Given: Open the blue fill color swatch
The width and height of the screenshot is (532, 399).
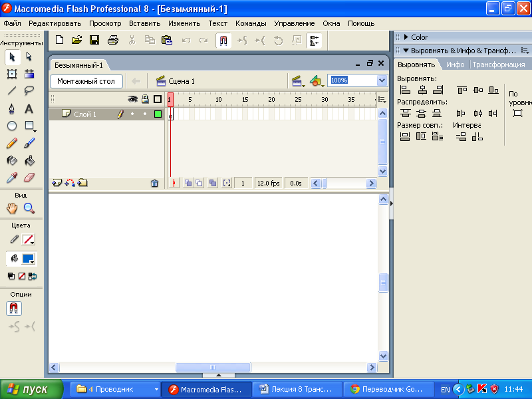Looking at the screenshot, I should (28, 259).
